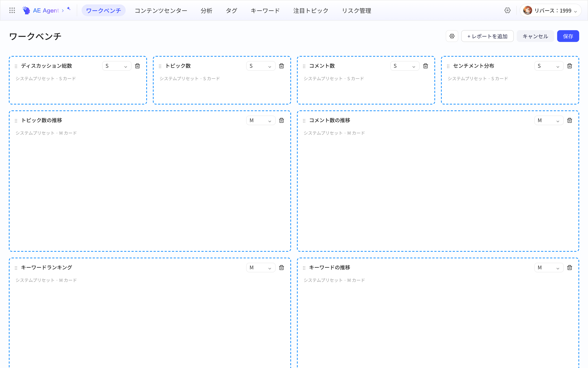Click the ＋レポートを追加 button
588x368 pixels.
[x=487, y=36]
